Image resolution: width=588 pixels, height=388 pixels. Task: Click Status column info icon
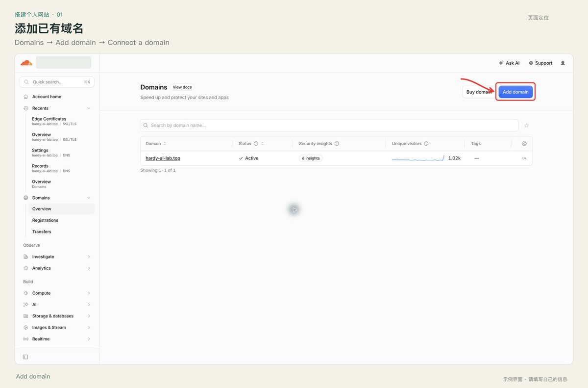pyautogui.click(x=256, y=144)
